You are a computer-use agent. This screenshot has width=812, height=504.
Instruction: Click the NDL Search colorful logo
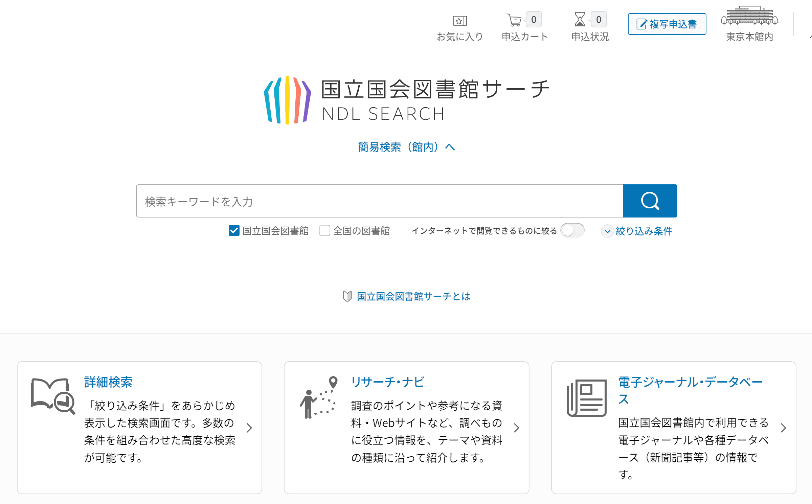pyautogui.click(x=287, y=100)
